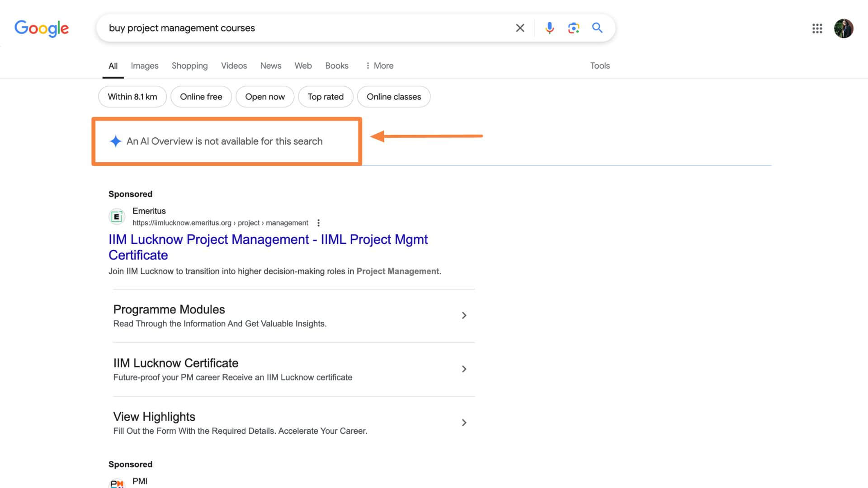Screen dimensions: 868x488
Task: Click the Emeritus favicon icon
Action: (x=117, y=216)
